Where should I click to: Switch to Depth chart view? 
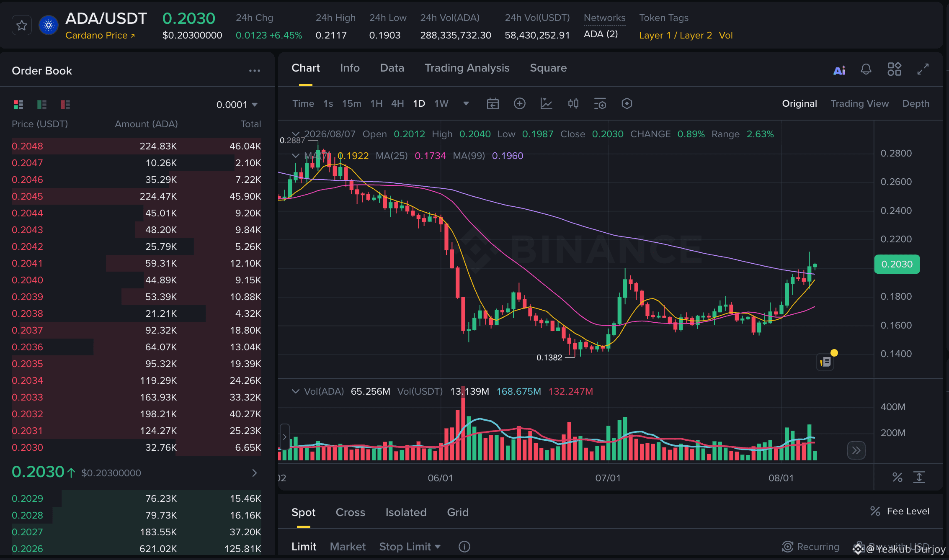pyautogui.click(x=915, y=103)
